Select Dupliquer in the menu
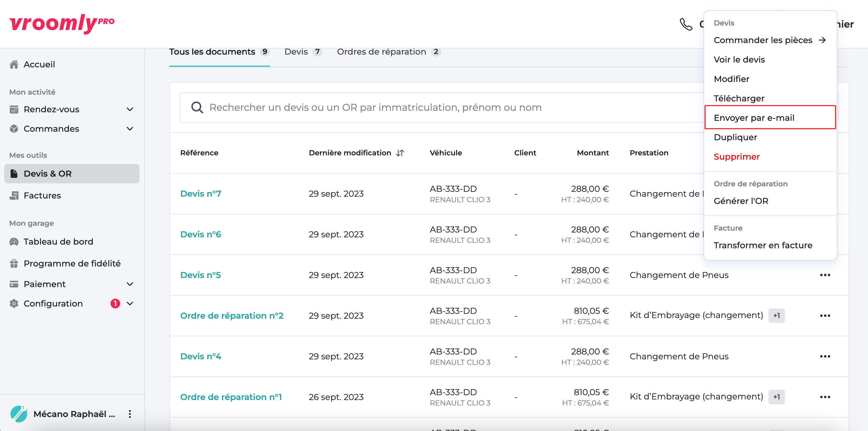Screen dimensions: 868x431 click(x=735, y=137)
